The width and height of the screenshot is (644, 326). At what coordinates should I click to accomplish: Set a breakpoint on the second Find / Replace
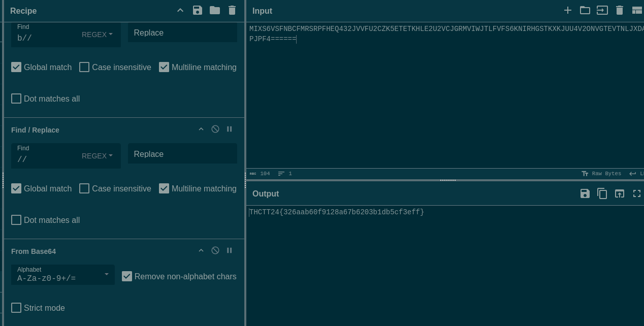230,129
